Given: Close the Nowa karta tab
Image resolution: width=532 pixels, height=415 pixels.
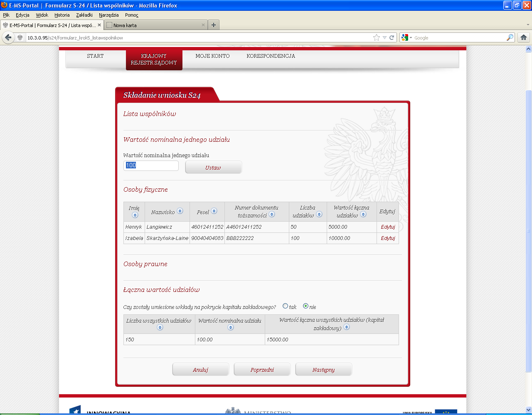Looking at the screenshot, I should click(x=203, y=25).
